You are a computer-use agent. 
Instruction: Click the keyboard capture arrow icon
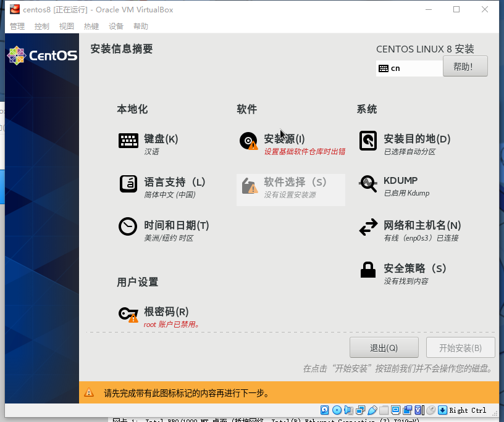[443, 410]
